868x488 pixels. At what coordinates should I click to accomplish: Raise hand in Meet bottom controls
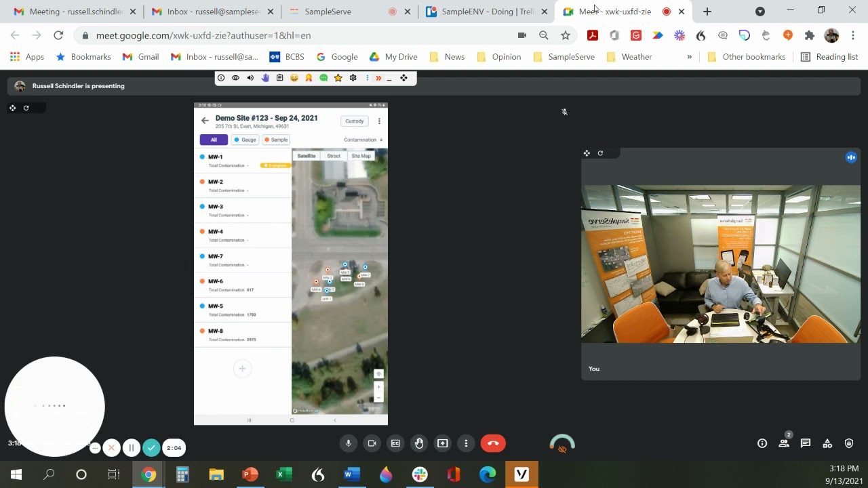[419, 443]
